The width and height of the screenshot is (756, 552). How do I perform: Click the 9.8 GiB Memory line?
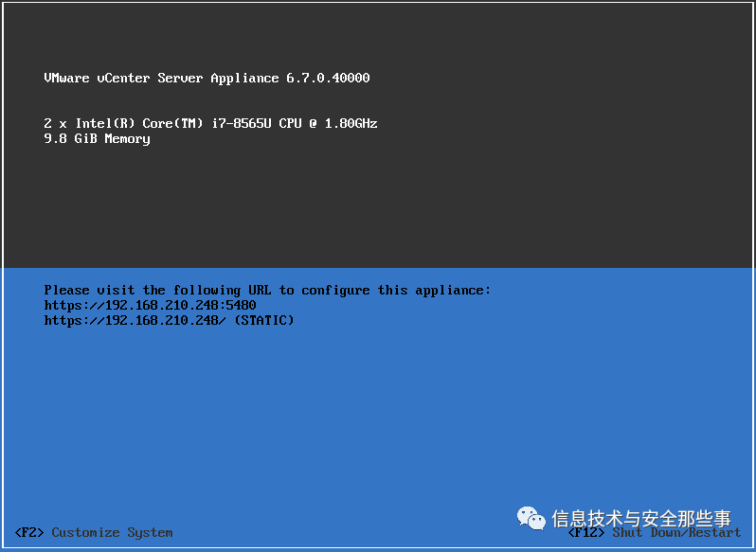coord(97,139)
